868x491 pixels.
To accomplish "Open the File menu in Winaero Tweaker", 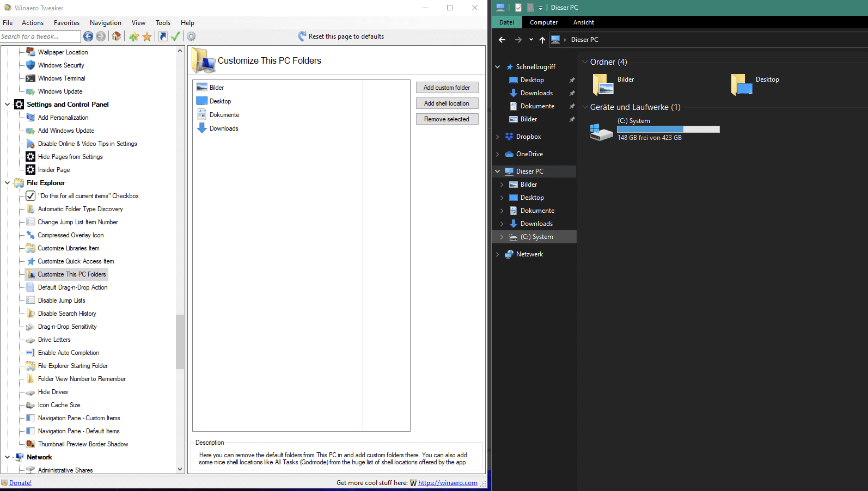I will pyautogui.click(x=8, y=23).
